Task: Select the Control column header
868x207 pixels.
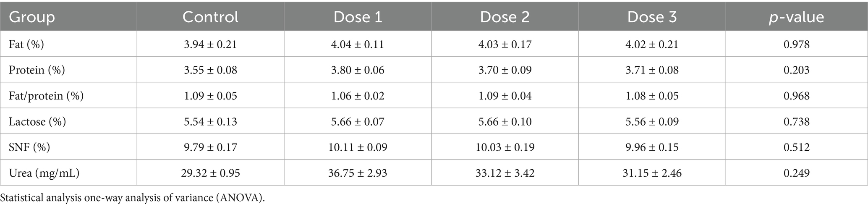Action: click(210, 17)
